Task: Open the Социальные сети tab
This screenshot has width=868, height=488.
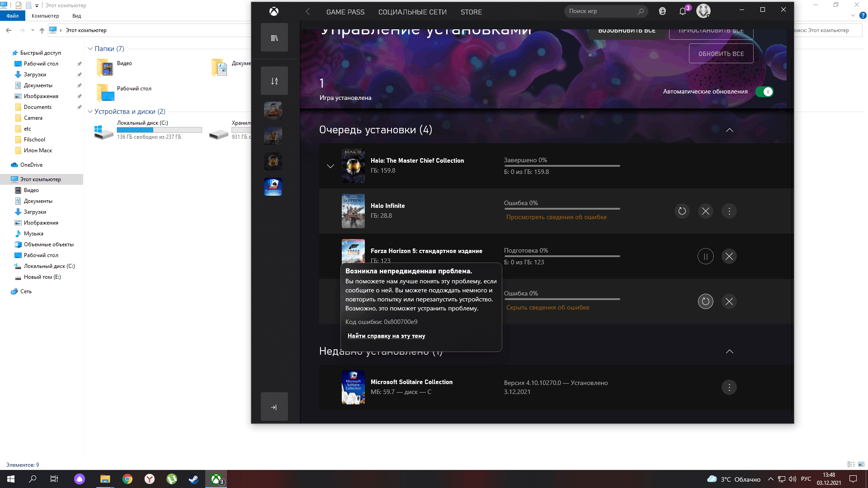Action: pos(412,12)
